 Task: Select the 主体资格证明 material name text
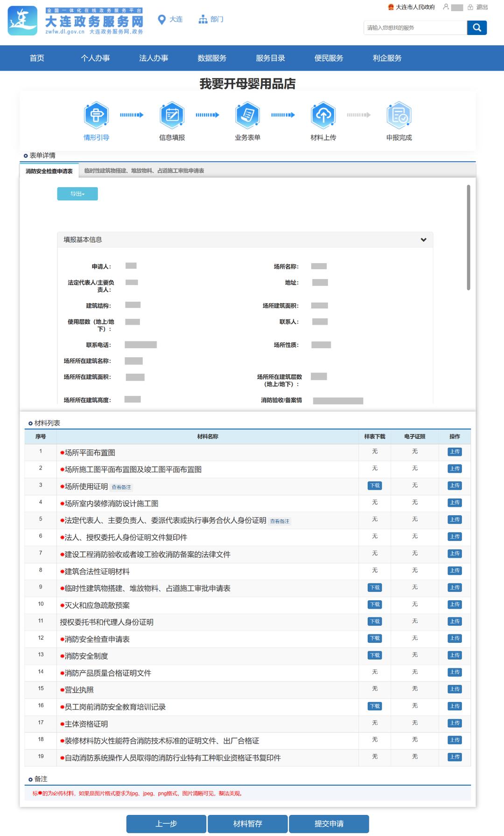(86, 724)
